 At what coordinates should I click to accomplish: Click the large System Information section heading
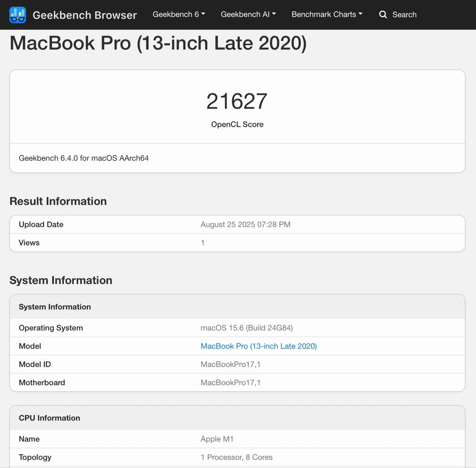tap(61, 280)
